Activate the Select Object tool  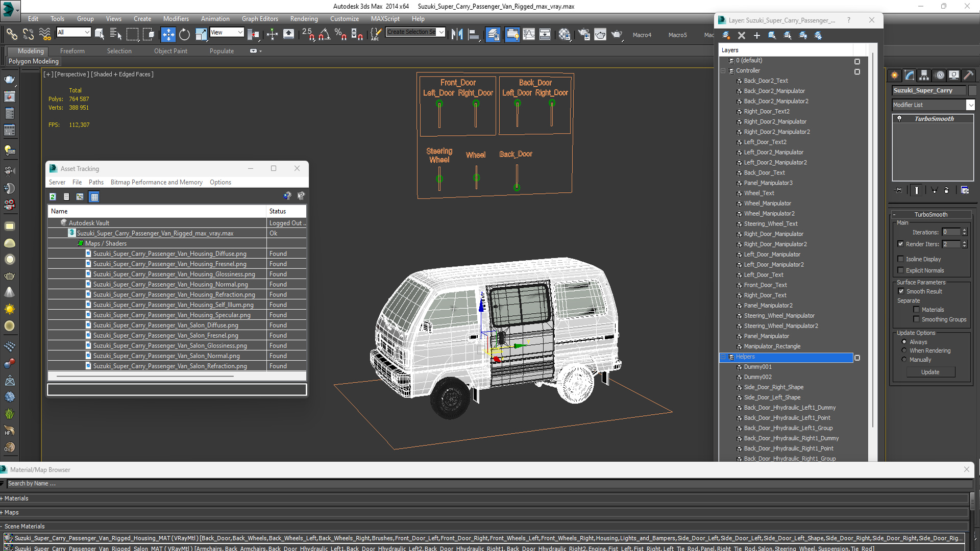tap(100, 34)
